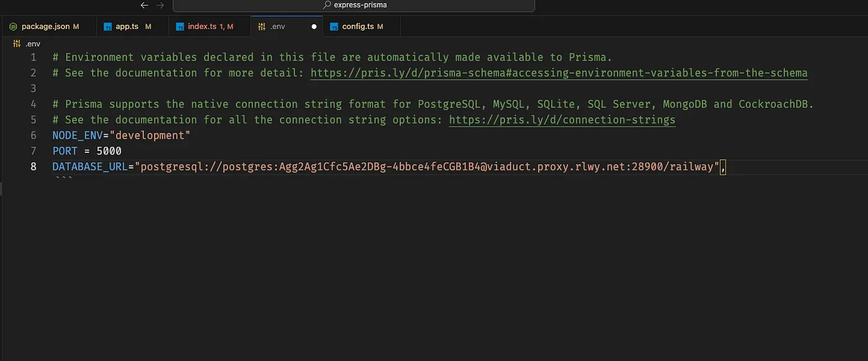
Task: Switch to the index.ts tab
Action: point(210,27)
